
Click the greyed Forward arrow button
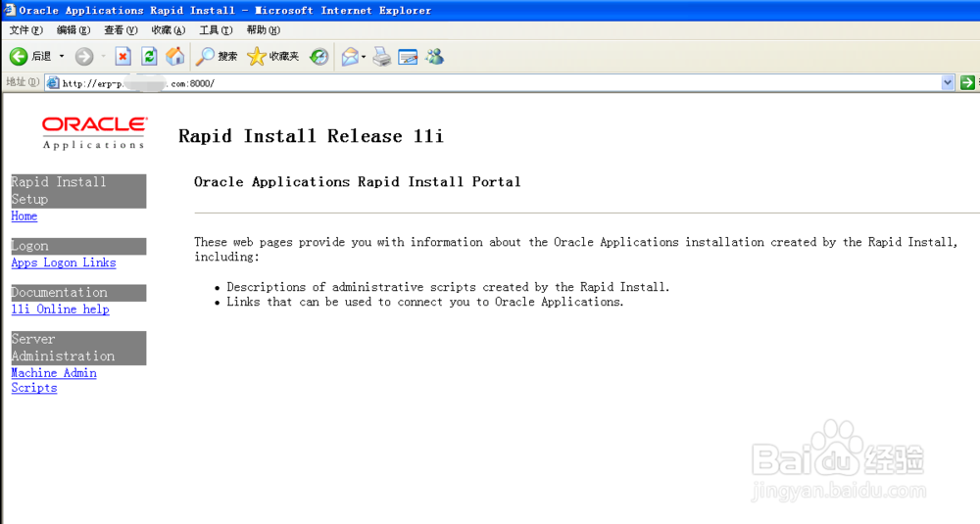(x=84, y=57)
